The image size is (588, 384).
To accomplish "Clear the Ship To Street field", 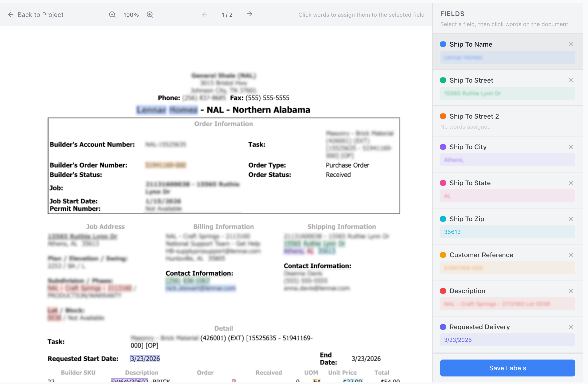I will (x=571, y=80).
